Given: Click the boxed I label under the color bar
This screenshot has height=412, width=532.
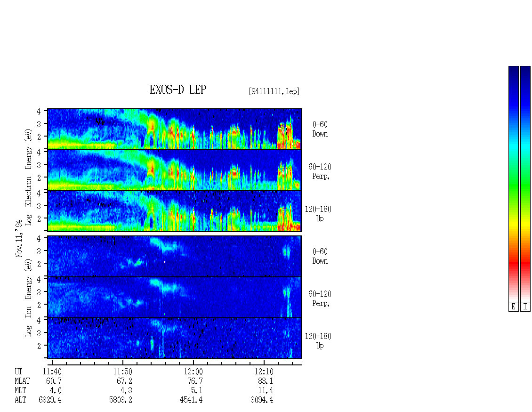Looking at the screenshot, I should (x=525, y=307).
